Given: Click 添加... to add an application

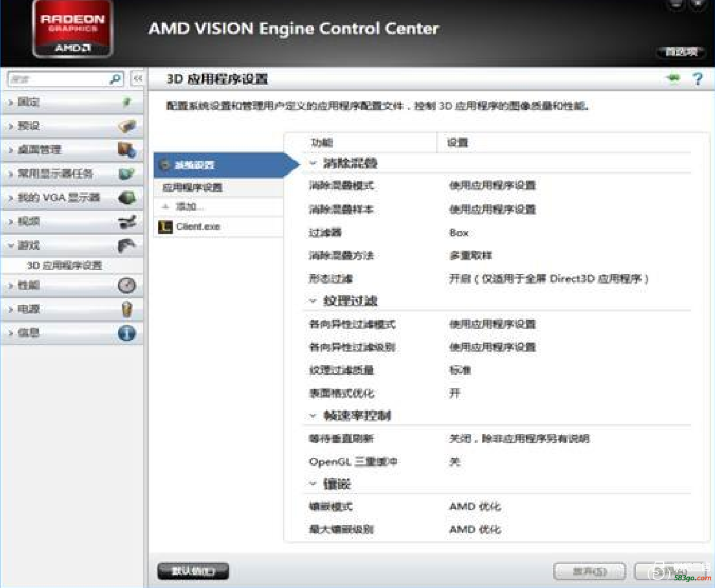Looking at the screenshot, I should [190, 207].
